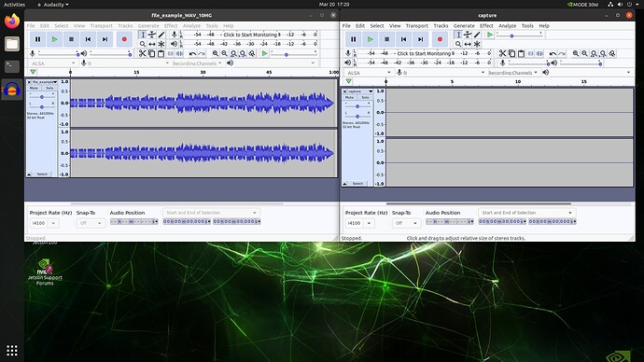Click Skip to End in capture window
Viewport: 644px width, 362px height.
pos(420,39)
